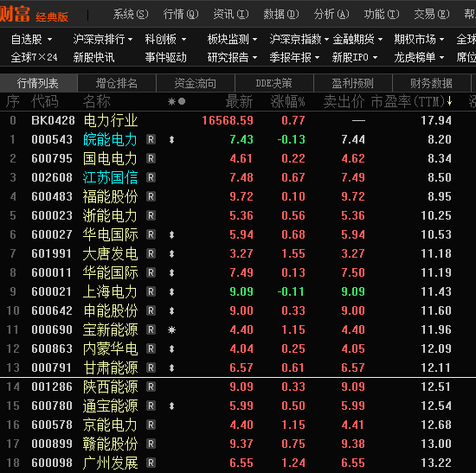Open the 事件驱动 link

[x=166, y=57]
